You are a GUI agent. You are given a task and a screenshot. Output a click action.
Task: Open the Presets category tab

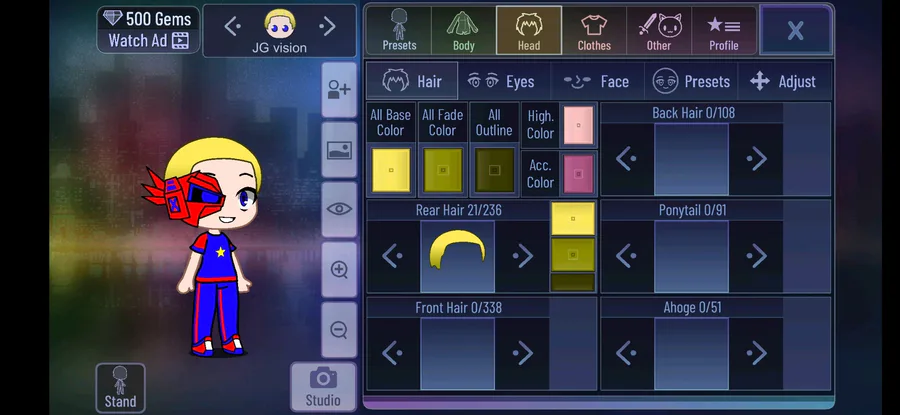[x=399, y=30]
